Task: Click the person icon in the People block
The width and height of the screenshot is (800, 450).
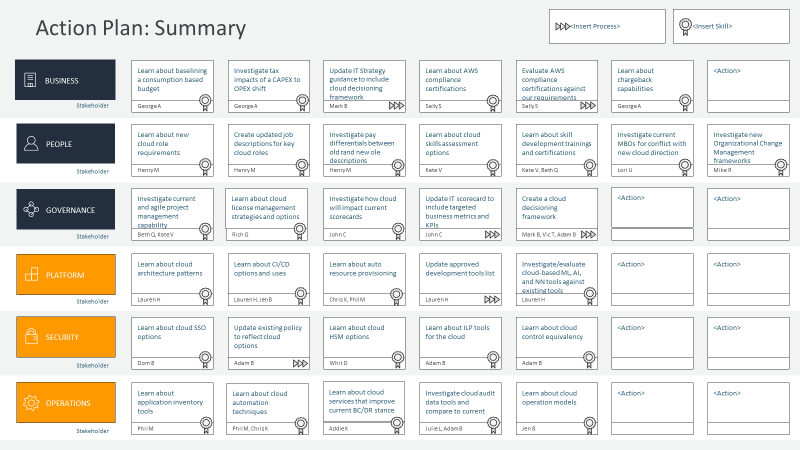Action: coord(30,143)
